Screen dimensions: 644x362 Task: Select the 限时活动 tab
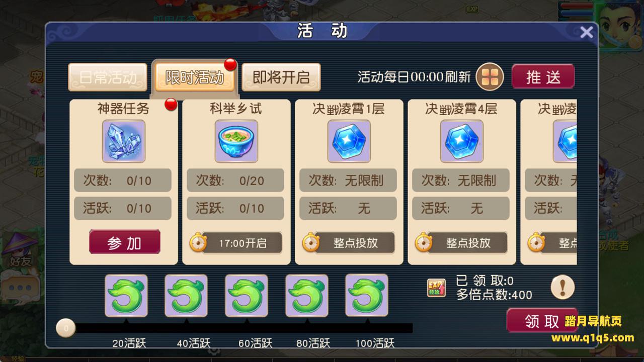pyautogui.click(x=195, y=77)
